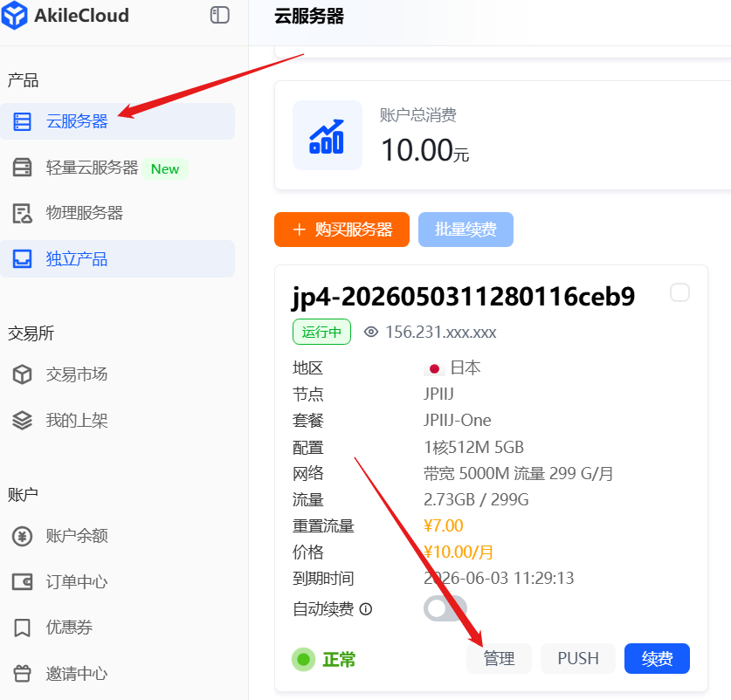Tick the checkbox for server jp4-2026050311280116ceb9
This screenshot has width=731, height=700.
(679, 292)
